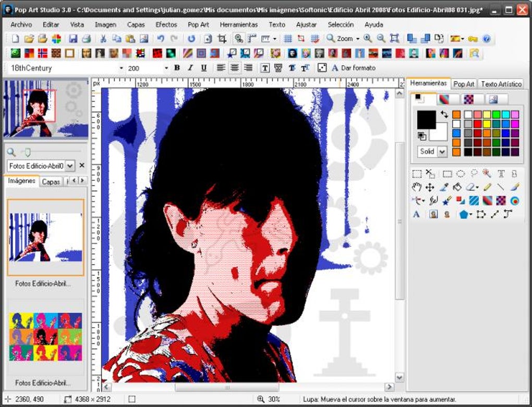Expand the ruler options dropdown arrow
The image size is (532, 407).
click(274, 39)
